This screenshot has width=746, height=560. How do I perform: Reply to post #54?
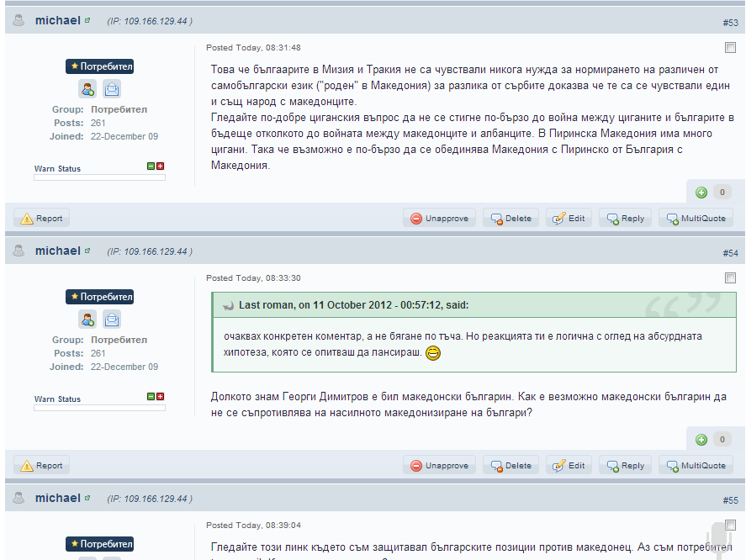pos(625,466)
